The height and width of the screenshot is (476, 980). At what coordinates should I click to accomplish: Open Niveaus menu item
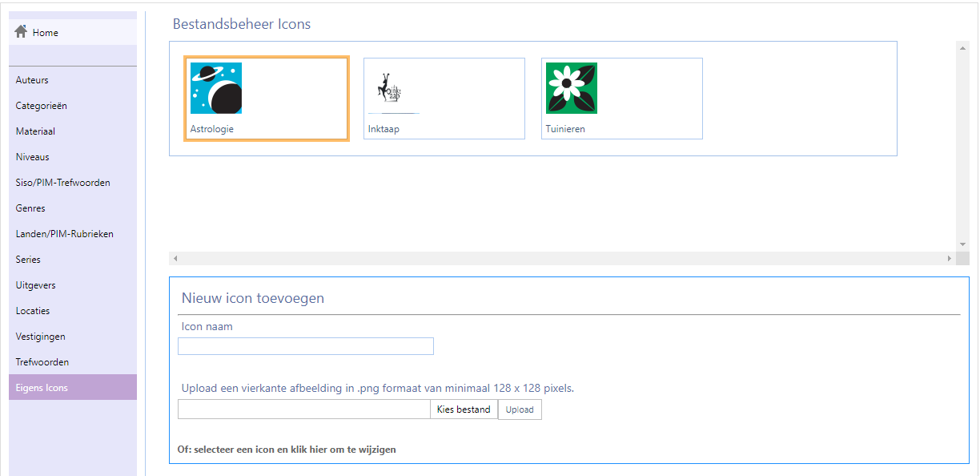(32, 157)
